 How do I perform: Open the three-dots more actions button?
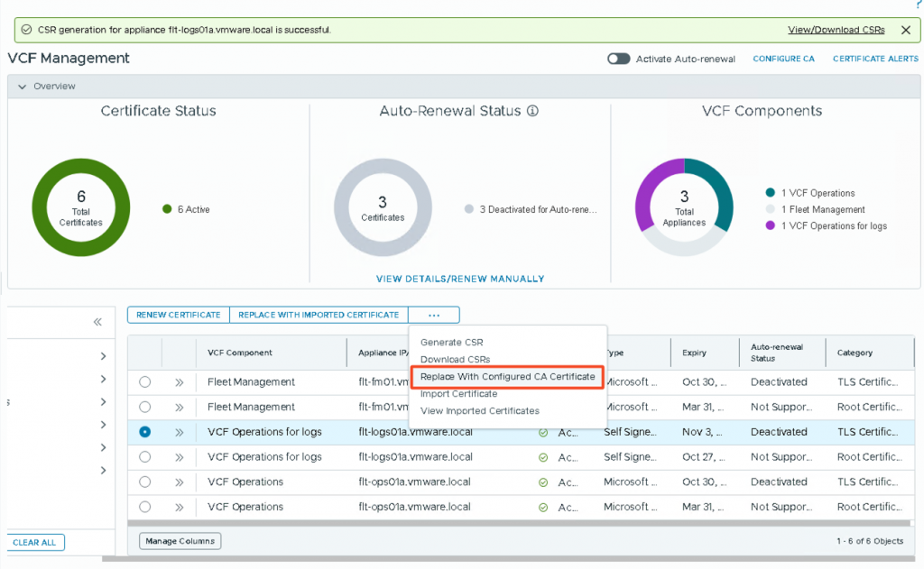pyautogui.click(x=434, y=315)
